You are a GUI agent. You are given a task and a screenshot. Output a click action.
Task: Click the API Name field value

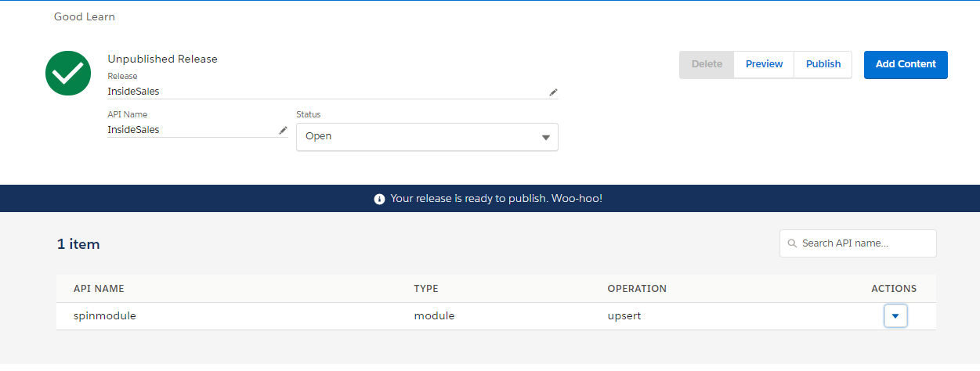pyautogui.click(x=192, y=130)
